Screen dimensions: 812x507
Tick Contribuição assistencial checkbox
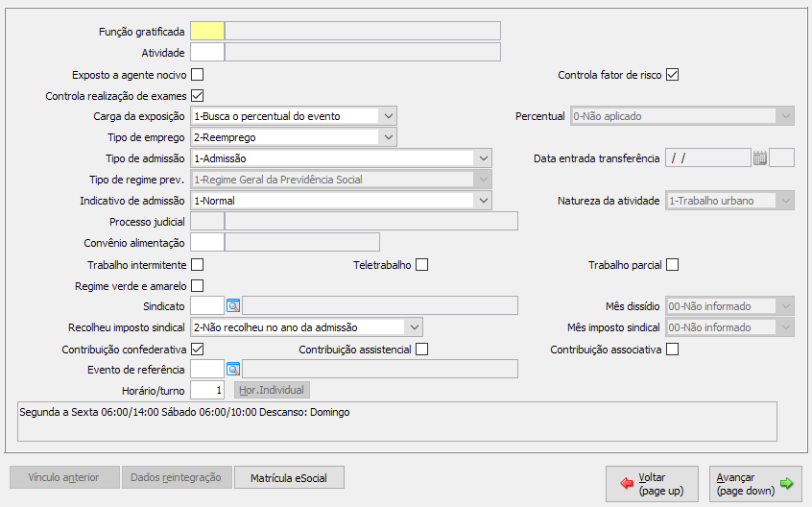[422, 350]
